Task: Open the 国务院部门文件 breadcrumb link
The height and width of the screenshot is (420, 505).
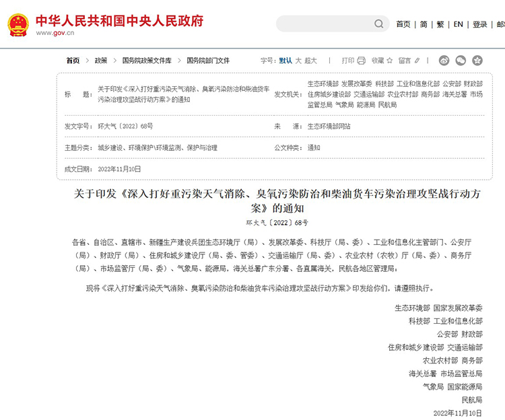Action: tap(208, 61)
